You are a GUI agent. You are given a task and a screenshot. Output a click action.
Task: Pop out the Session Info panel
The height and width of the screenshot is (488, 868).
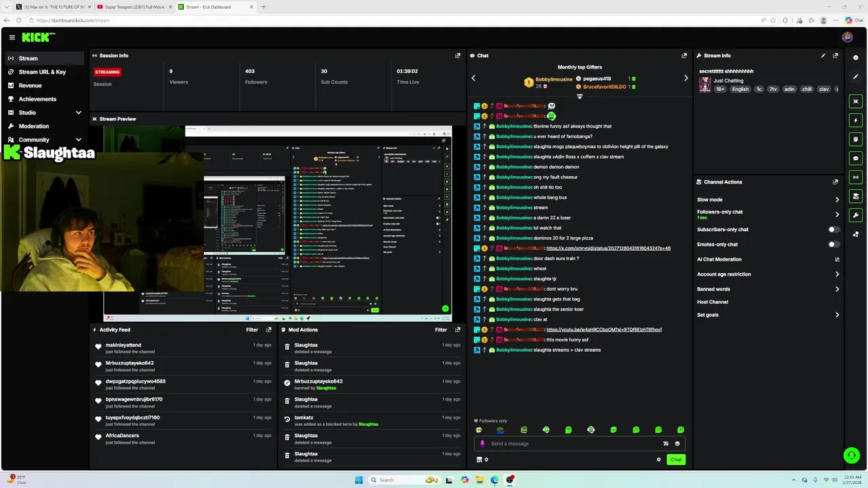tap(457, 56)
